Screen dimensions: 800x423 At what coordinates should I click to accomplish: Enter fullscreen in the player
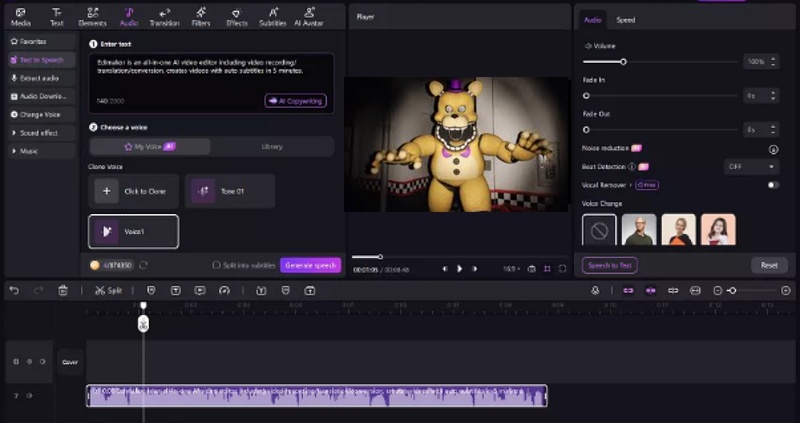click(562, 269)
